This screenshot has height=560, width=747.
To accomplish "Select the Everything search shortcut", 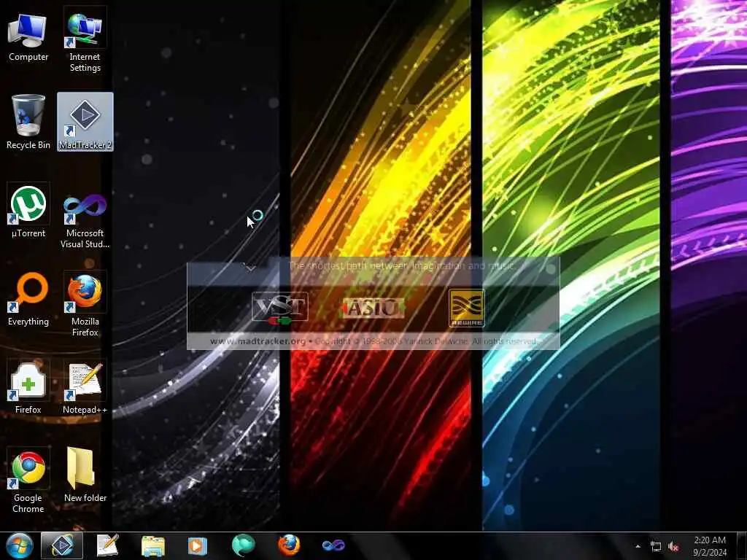I will pyautogui.click(x=28, y=299).
